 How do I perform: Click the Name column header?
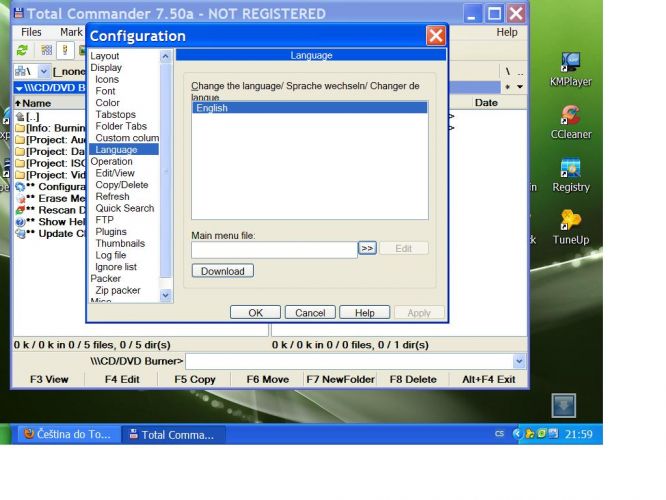(x=50, y=103)
